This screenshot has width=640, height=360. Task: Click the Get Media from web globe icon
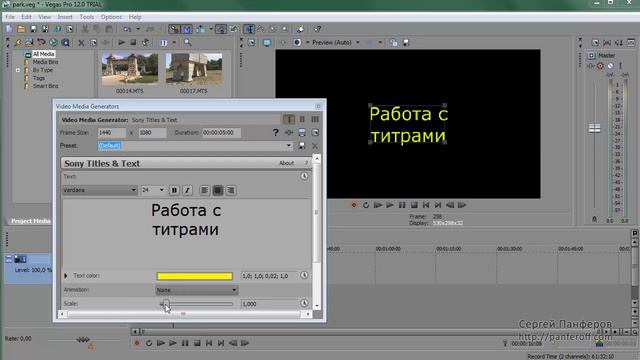(x=53, y=42)
